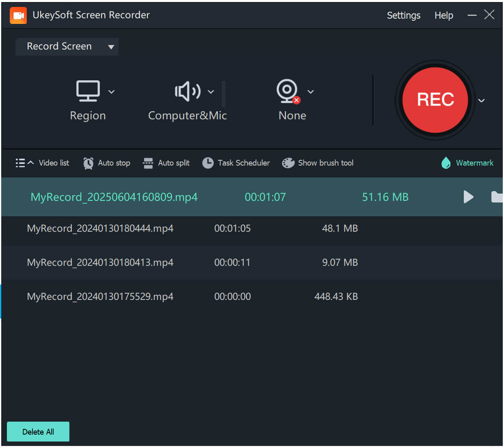Screen dimensions: 504x448
Task: Open Auto split label
Action: pos(174,163)
